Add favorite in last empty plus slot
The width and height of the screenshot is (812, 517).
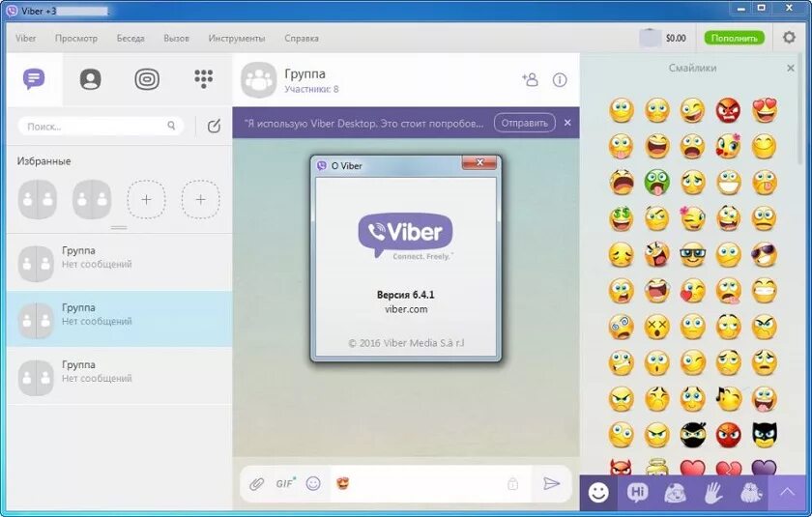click(x=200, y=199)
